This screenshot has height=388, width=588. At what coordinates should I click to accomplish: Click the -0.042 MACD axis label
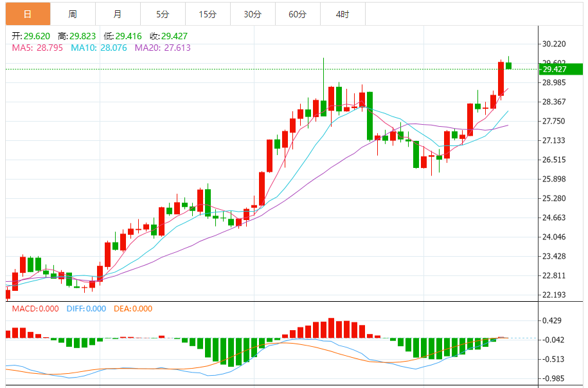click(x=553, y=340)
